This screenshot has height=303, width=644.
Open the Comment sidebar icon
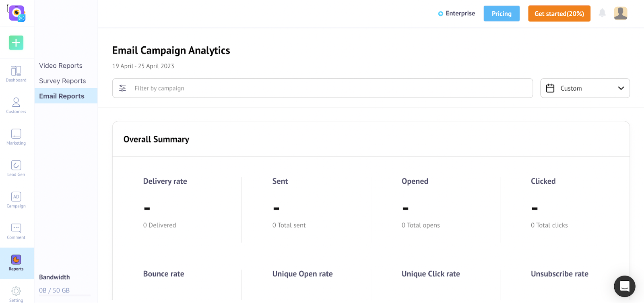(16, 231)
